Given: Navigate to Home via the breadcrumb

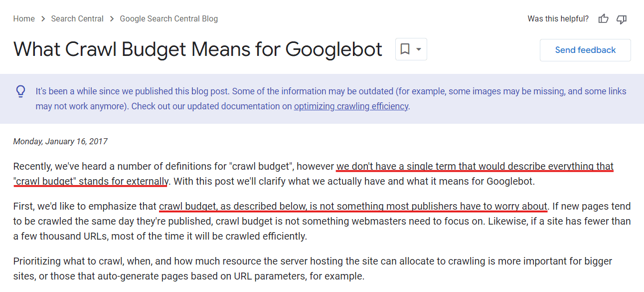Looking at the screenshot, I should coord(24,18).
